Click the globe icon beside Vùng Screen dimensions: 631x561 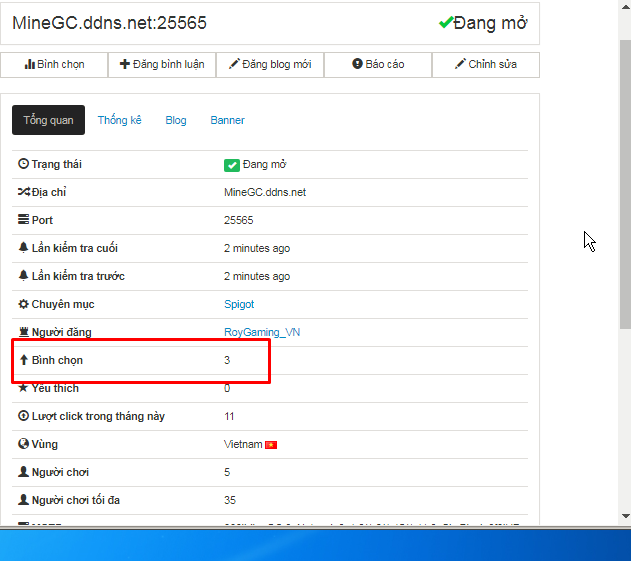[x=23, y=443]
